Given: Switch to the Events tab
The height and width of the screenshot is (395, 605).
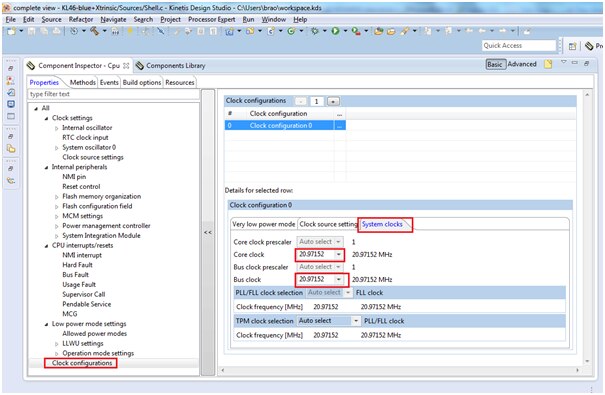Looking at the screenshot, I should [109, 83].
